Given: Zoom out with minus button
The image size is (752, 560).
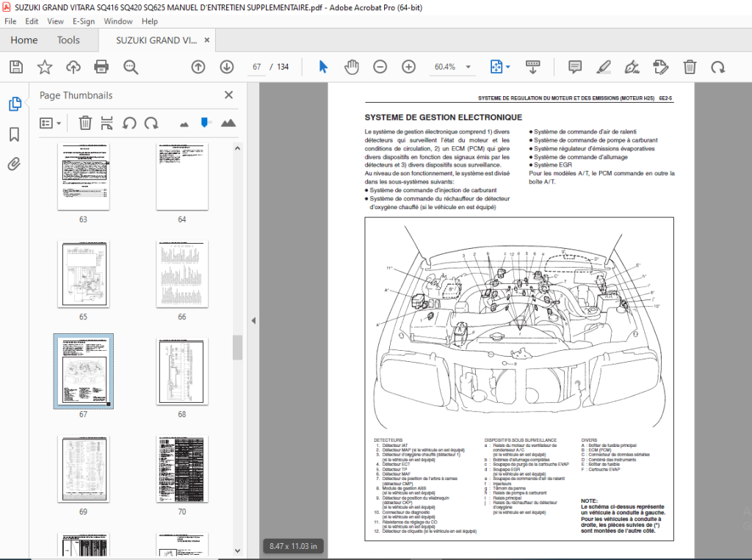Looking at the screenshot, I should (380, 67).
